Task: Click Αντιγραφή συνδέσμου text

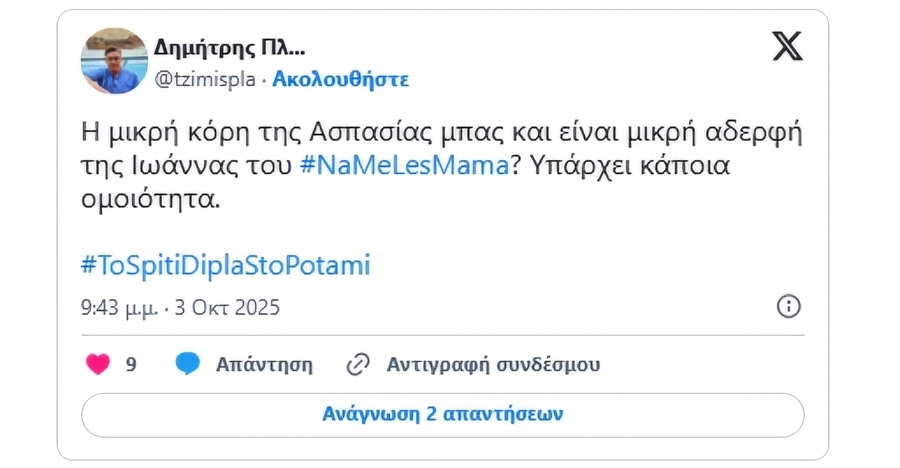Action: [x=493, y=365]
